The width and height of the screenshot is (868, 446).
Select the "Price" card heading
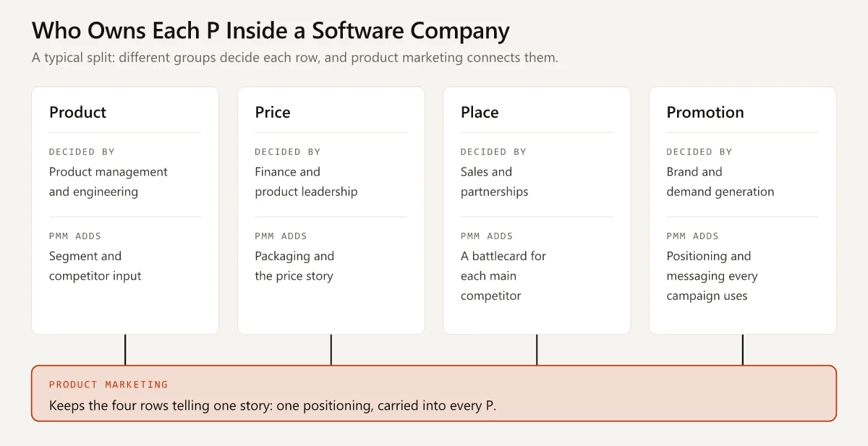tap(273, 112)
